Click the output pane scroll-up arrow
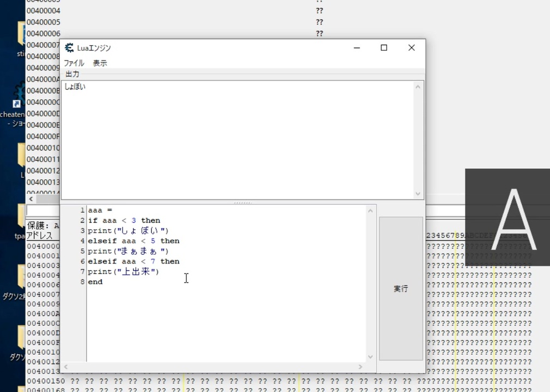 click(418, 87)
